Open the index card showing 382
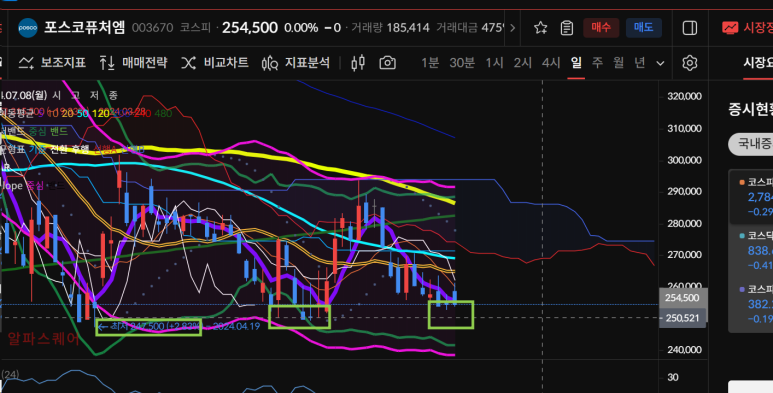 click(751, 304)
